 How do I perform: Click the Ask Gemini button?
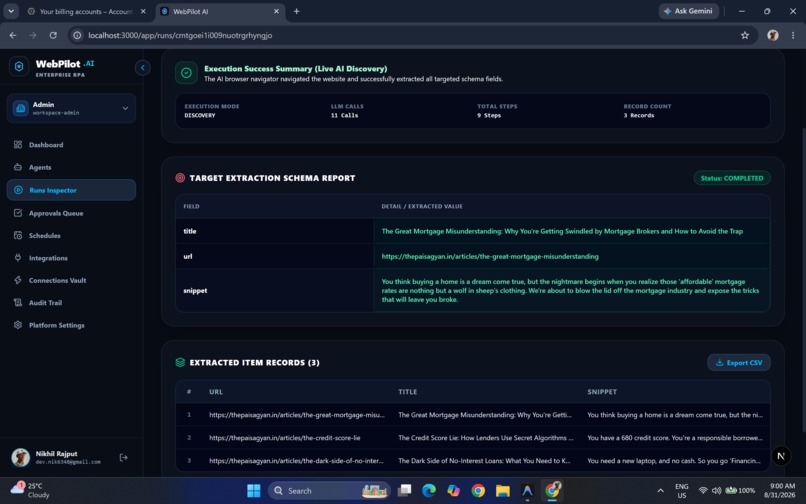(x=688, y=11)
